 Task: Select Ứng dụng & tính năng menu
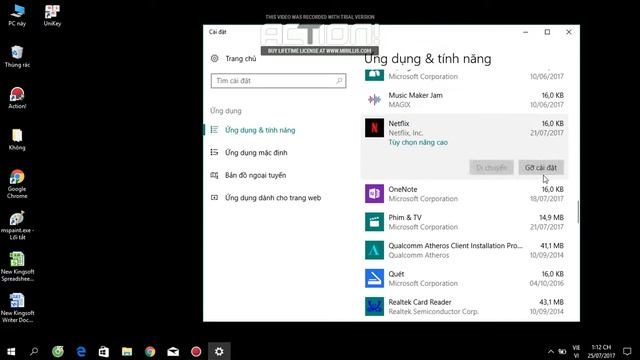click(x=260, y=130)
